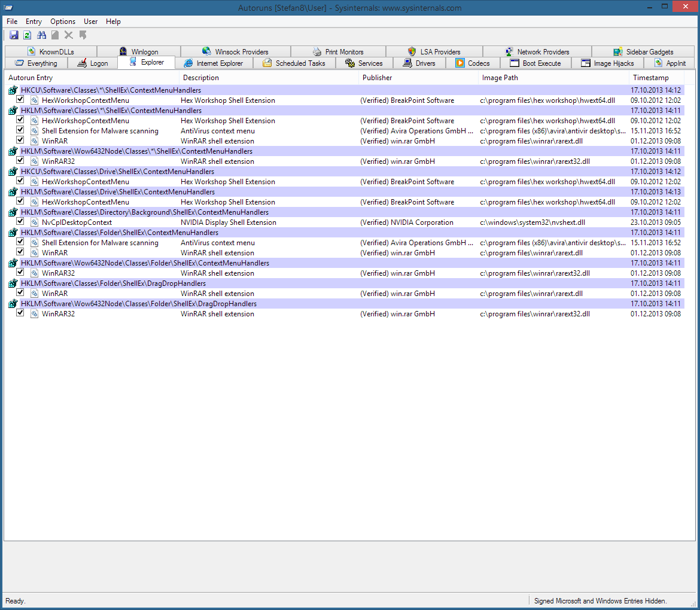Click the Save toolbar icon
This screenshot has height=610, width=700.
[x=14, y=35]
